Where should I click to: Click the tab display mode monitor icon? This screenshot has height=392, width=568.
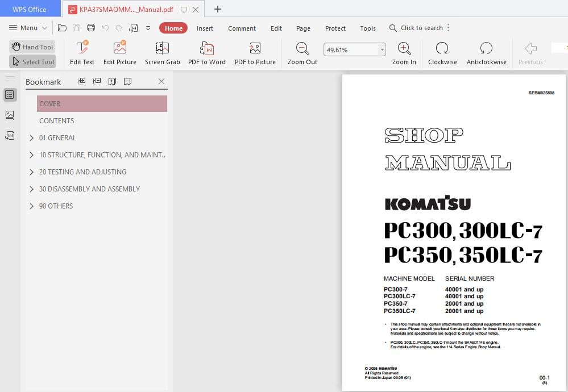tap(184, 10)
